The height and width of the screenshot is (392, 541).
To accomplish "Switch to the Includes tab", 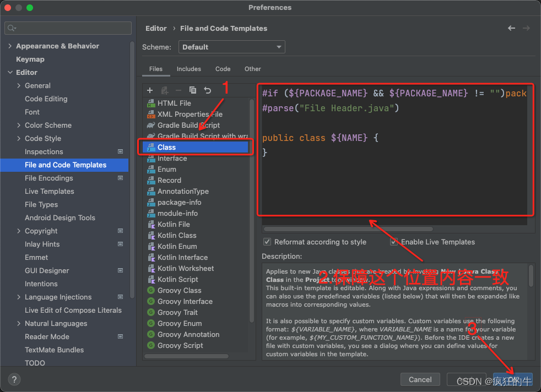I will pos(189,69).
